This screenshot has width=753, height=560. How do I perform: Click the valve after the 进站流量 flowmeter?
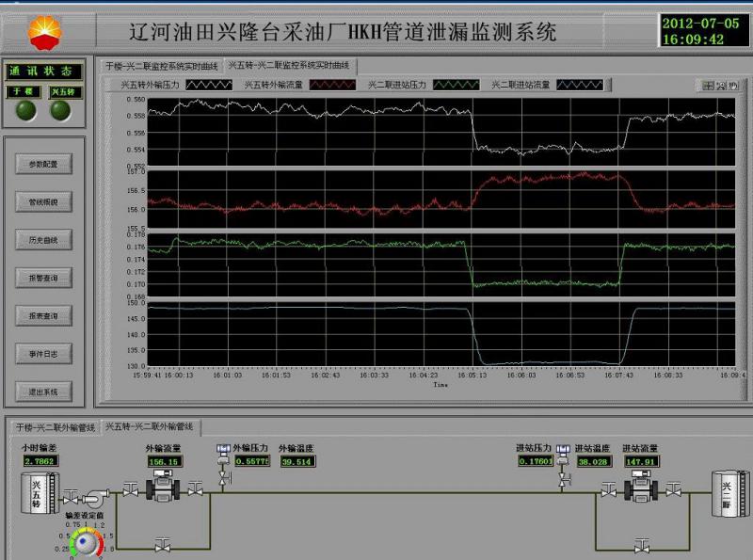click(673, 489)
